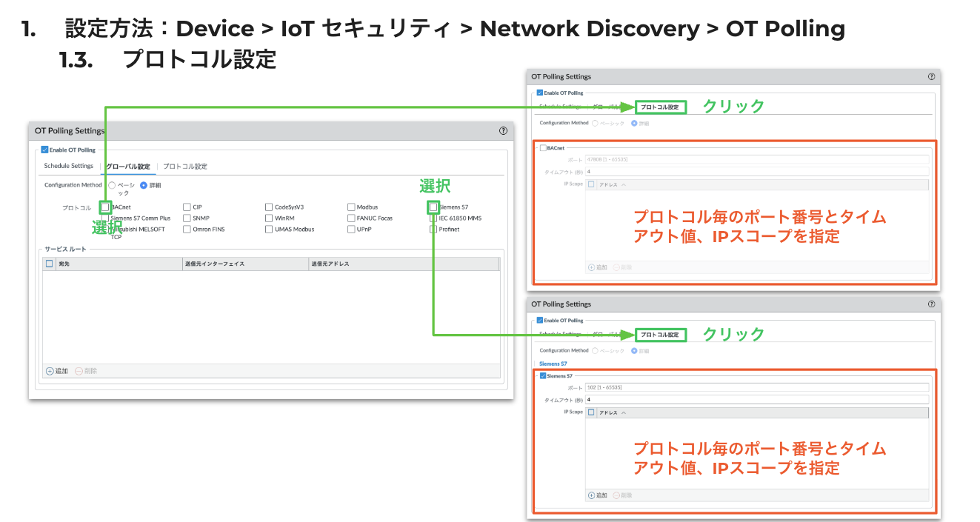This screenshot has height=522, width=980.
Task: Tick the IP Scope header checkbox for Siemens S7
Action: click(591, 412)
